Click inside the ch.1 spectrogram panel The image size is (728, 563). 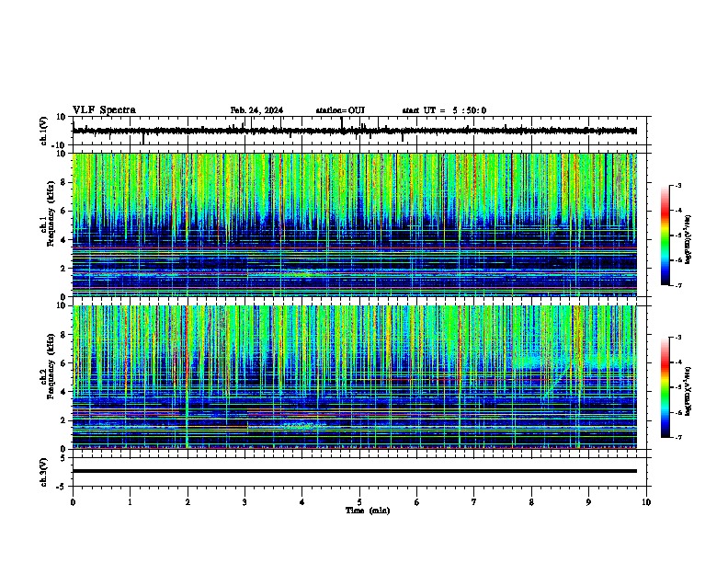[x=355, y=224]
